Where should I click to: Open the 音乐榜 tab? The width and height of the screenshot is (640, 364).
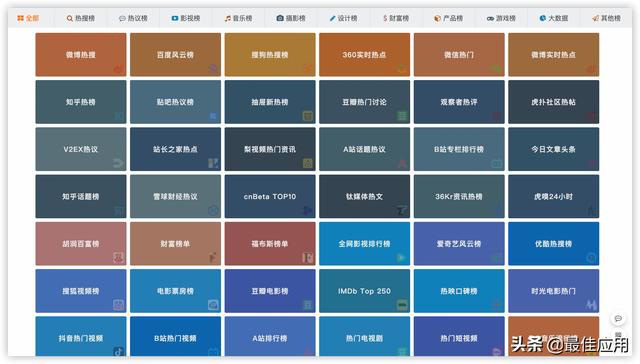pyautogui.click(x=238, y=18)
